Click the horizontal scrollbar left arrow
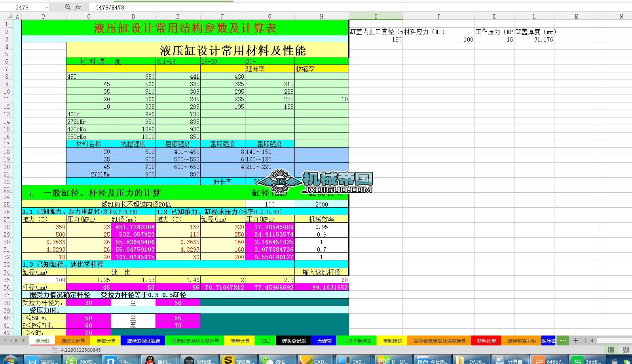This screenshot has height=364, width=632. (592, 341)
